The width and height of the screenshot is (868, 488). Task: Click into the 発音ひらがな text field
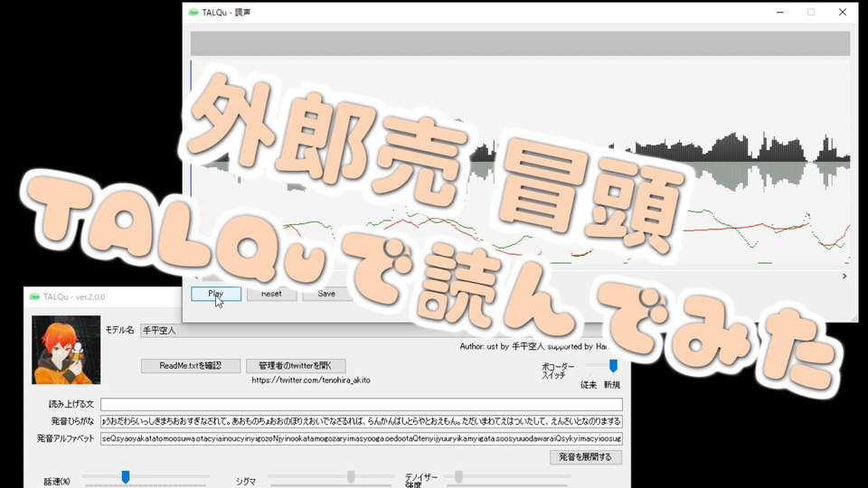click(361, 422)
